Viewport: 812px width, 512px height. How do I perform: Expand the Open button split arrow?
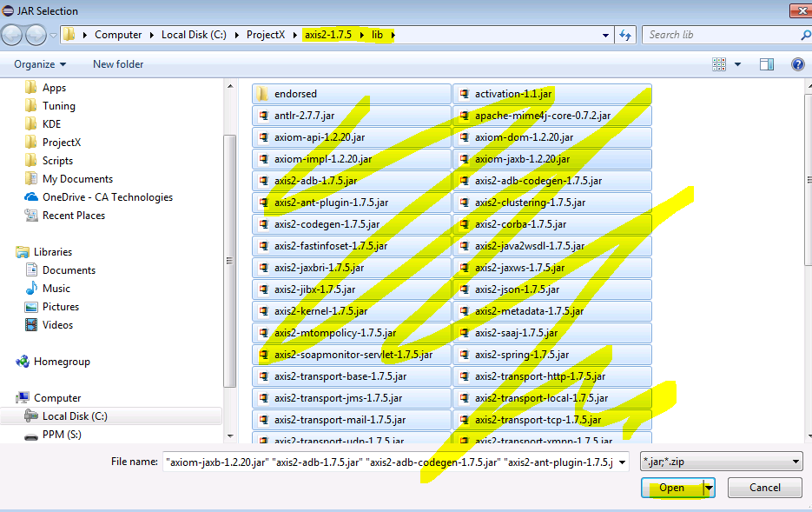point(709,488)
